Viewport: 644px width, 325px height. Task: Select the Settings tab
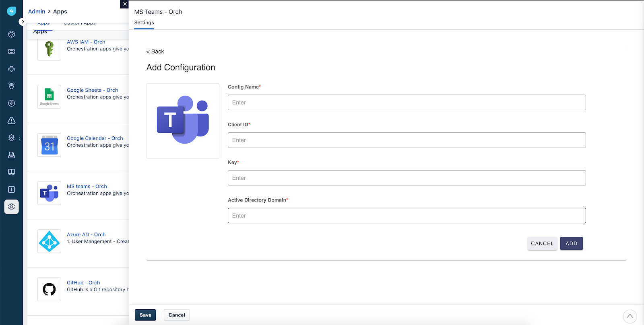(144, 23)
